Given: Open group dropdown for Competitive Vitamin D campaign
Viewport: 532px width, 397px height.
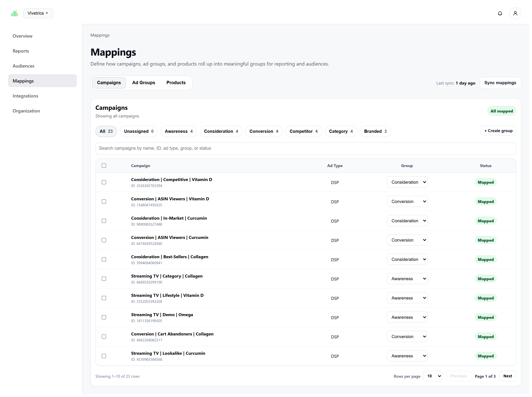Looking at the screenshot, I should 407,182.
